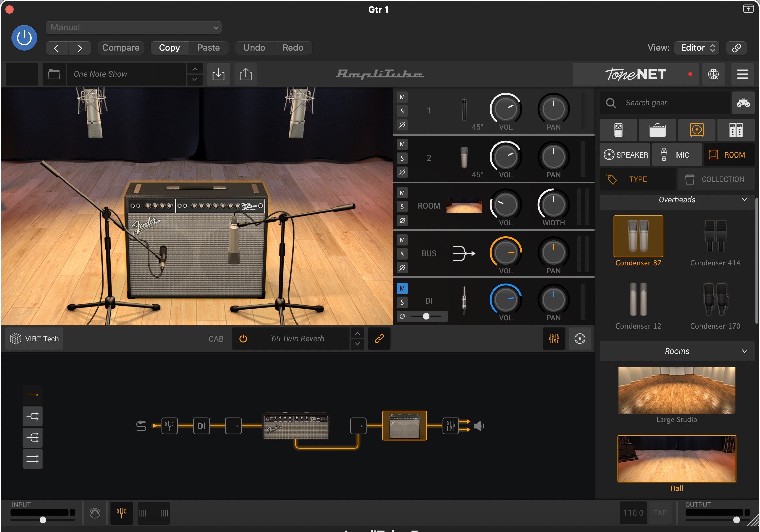Switch to the COLLECTION tab

click(716, 179)
